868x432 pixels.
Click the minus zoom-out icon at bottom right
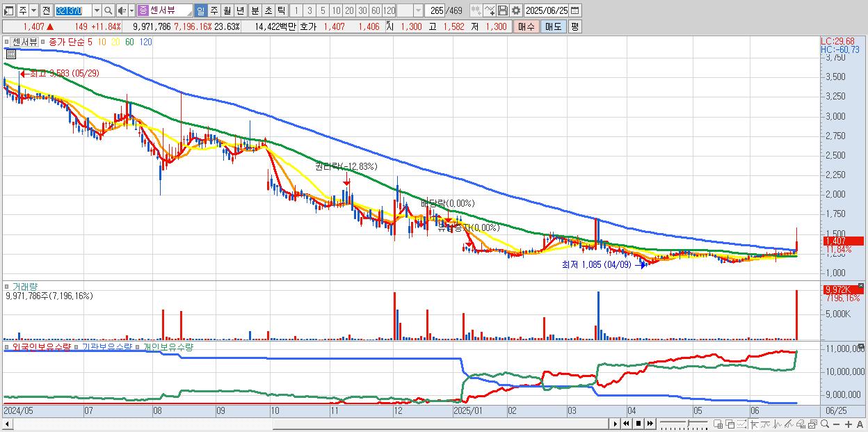(837, 424)
